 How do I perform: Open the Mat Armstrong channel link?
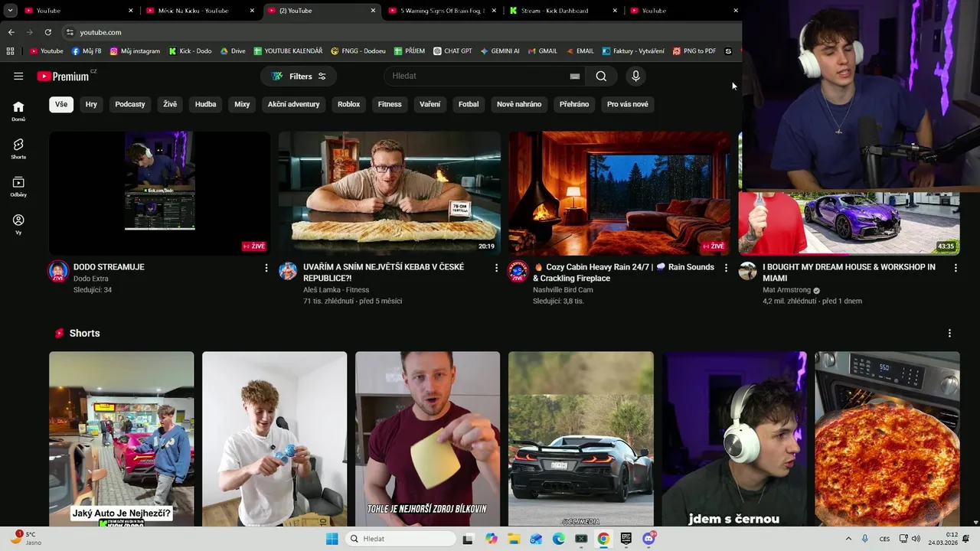786,290
